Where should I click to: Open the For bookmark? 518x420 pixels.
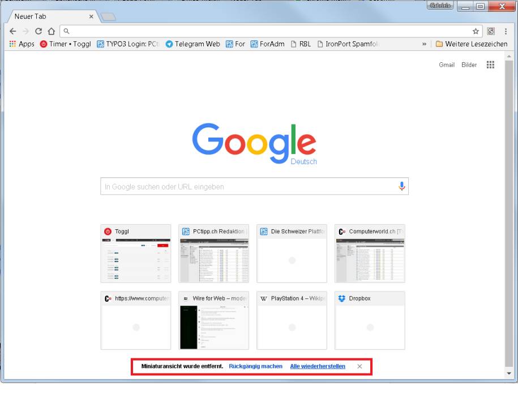pos(235,44)
